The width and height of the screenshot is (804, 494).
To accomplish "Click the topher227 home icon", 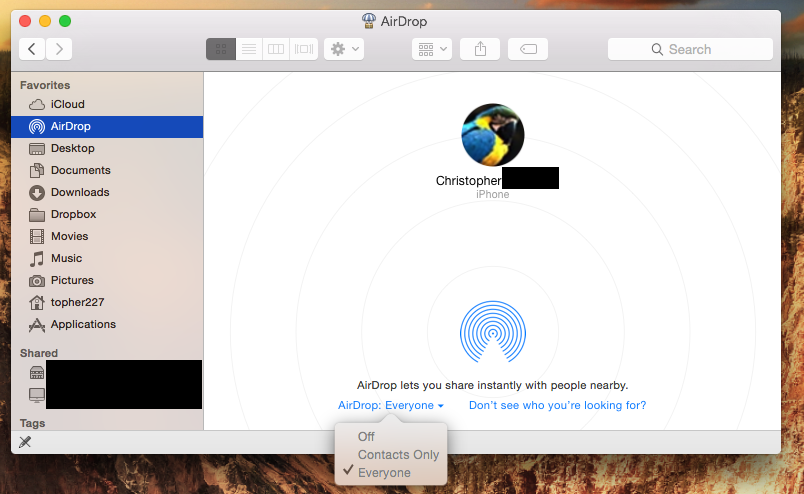I will click(36, 303).
